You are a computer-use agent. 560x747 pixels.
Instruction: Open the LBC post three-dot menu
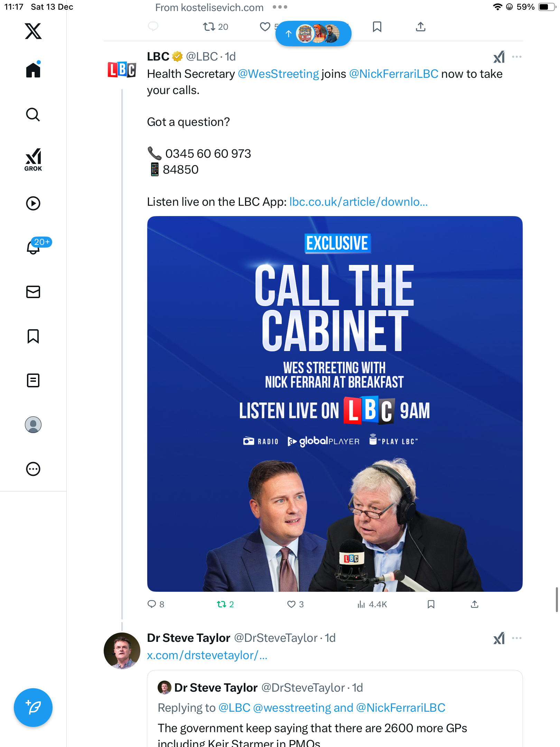[516, 57]
